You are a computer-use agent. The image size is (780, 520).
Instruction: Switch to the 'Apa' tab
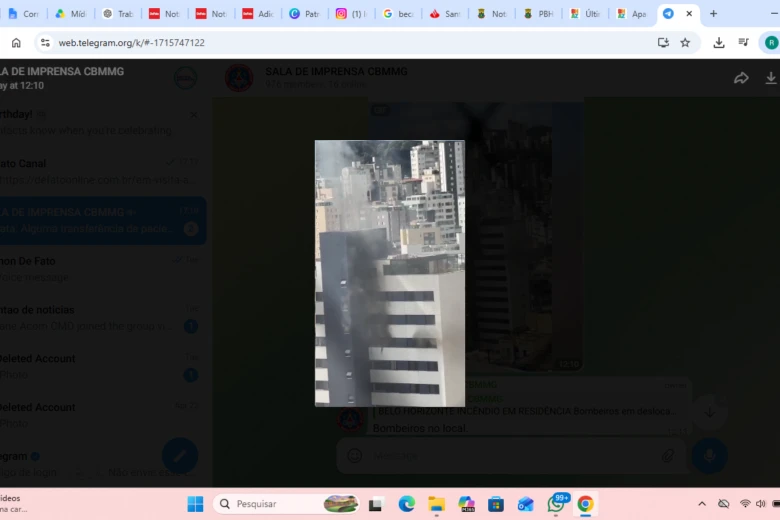[x=632, y=14]
